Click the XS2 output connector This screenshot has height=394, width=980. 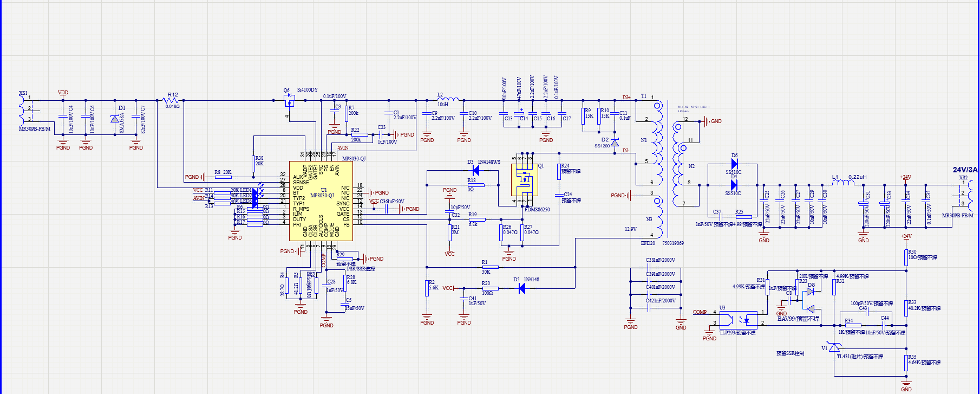(x=967, y=196)
